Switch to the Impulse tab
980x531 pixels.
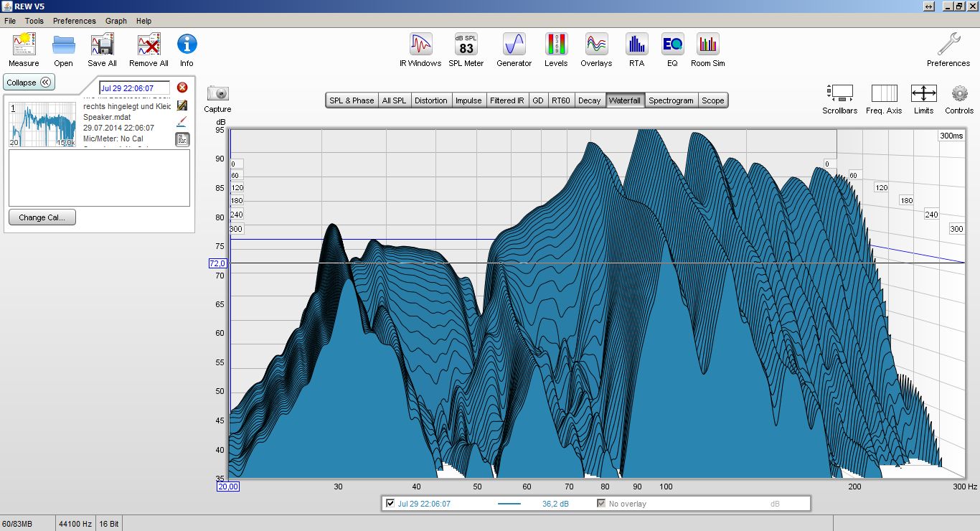(x=468, y=100)
